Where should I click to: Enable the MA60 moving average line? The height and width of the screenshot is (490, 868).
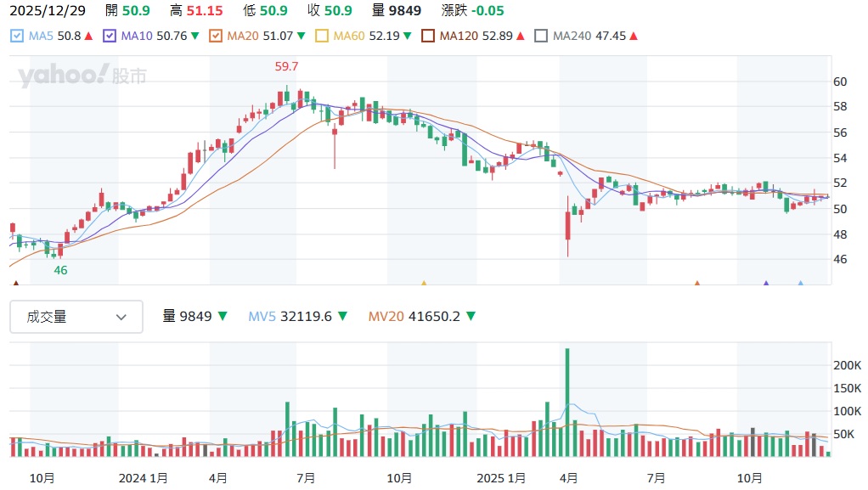point(321,37)
